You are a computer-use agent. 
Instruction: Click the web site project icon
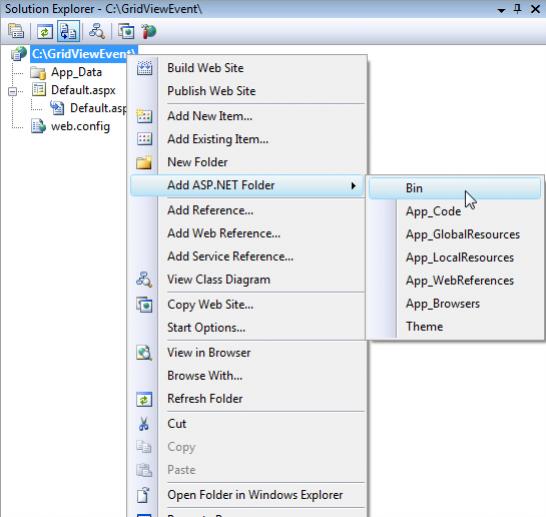18,54
